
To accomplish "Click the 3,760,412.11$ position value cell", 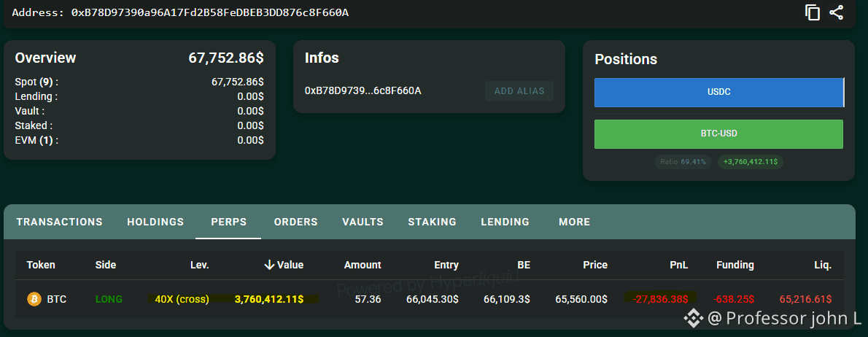I will pos(269,299).
